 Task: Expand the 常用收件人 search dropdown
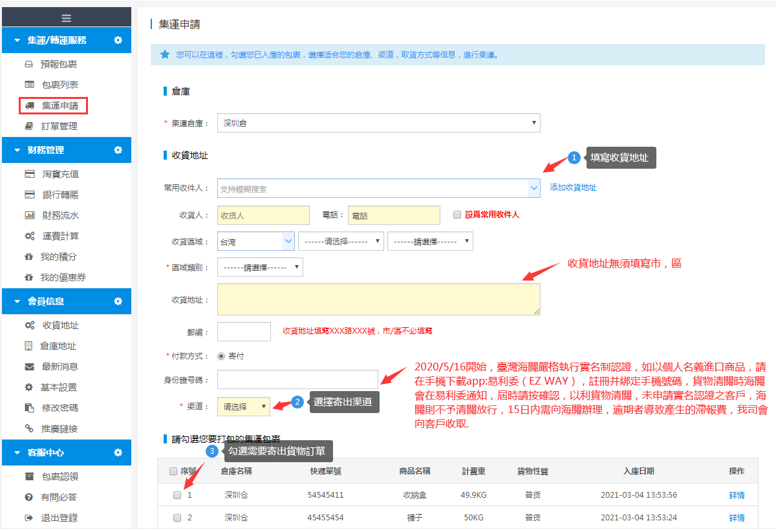pos(535,187)
